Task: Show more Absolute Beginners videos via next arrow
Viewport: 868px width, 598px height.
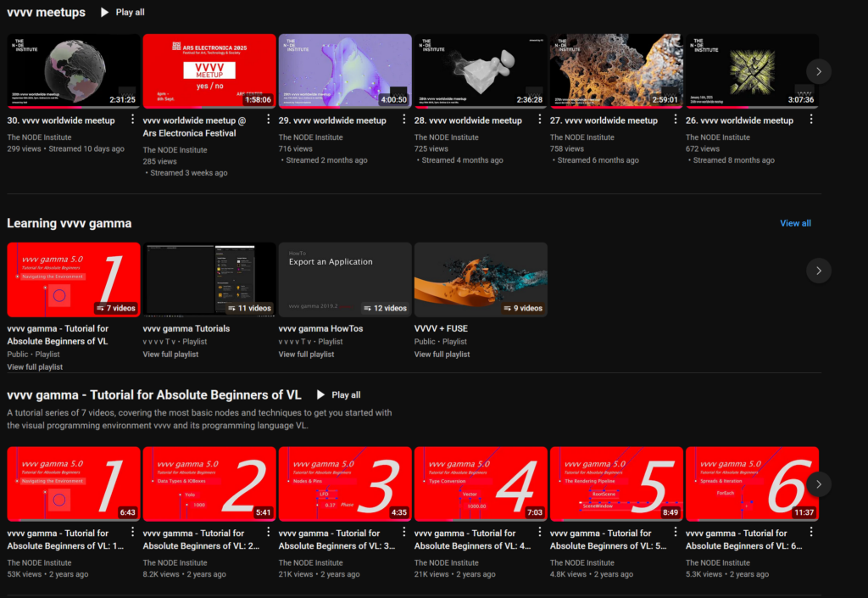Action: (x=818, y=484)
